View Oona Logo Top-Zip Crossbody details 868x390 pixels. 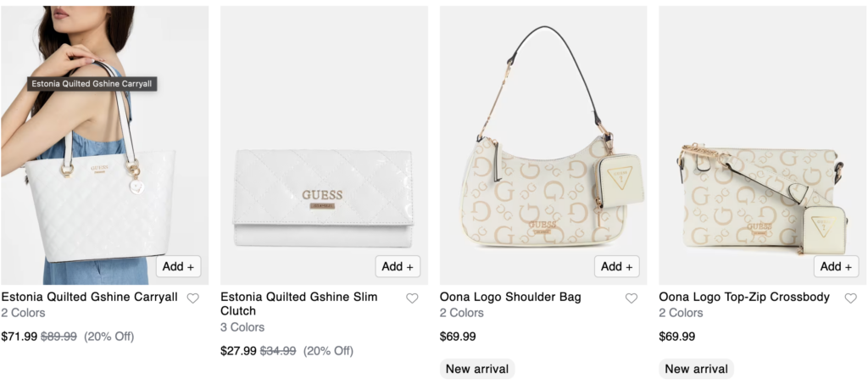(744, 298)
